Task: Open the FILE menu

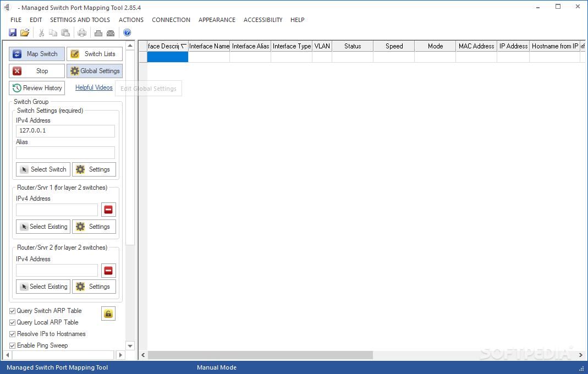Action: pos(16,20)
